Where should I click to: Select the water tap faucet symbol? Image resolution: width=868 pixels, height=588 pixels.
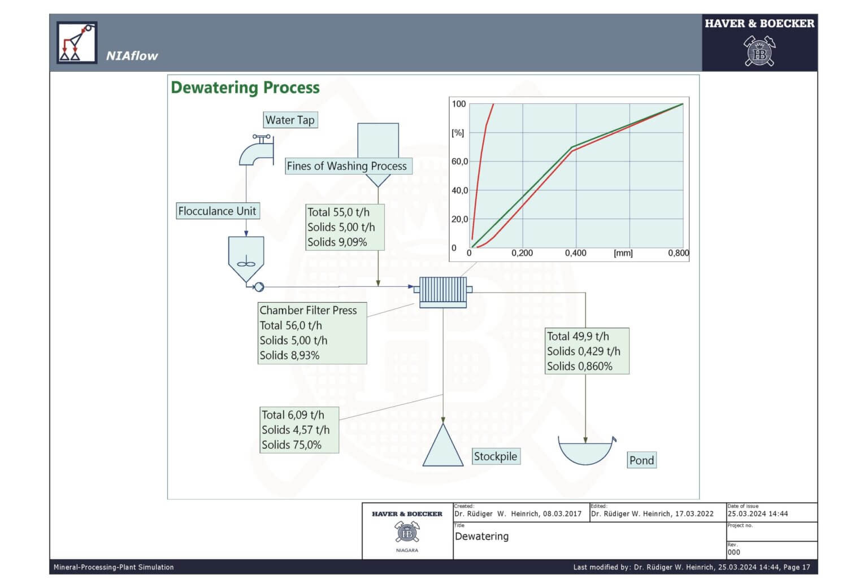(x=257, y=150)
